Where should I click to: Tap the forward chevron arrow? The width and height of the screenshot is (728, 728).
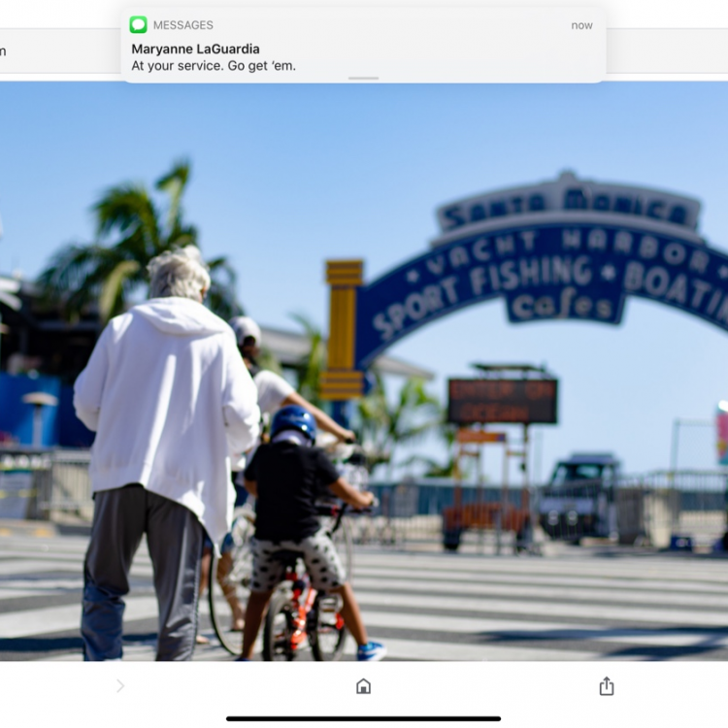pyautogui.click(x=120, y=685)
